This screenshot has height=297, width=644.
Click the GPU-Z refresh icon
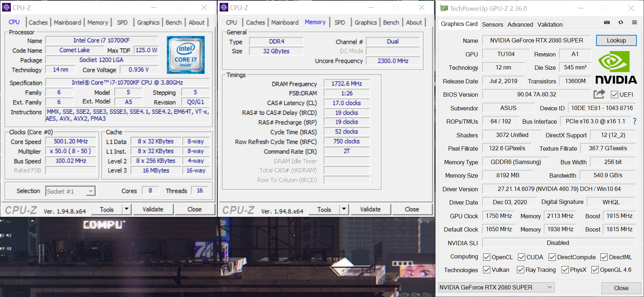(621, 22)
